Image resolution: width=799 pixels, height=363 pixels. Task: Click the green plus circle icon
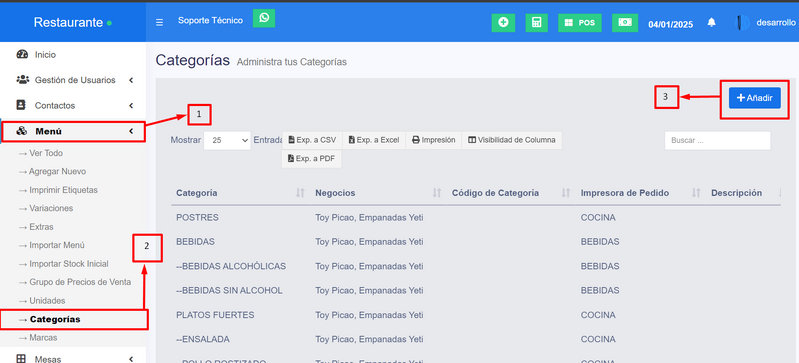pos(503,22)
